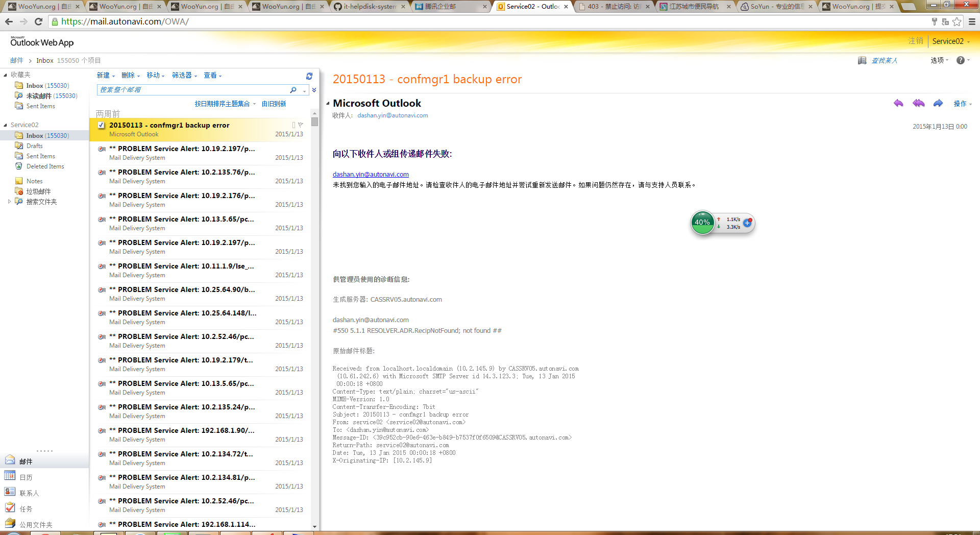Open the address book icon

coord(862,60)
